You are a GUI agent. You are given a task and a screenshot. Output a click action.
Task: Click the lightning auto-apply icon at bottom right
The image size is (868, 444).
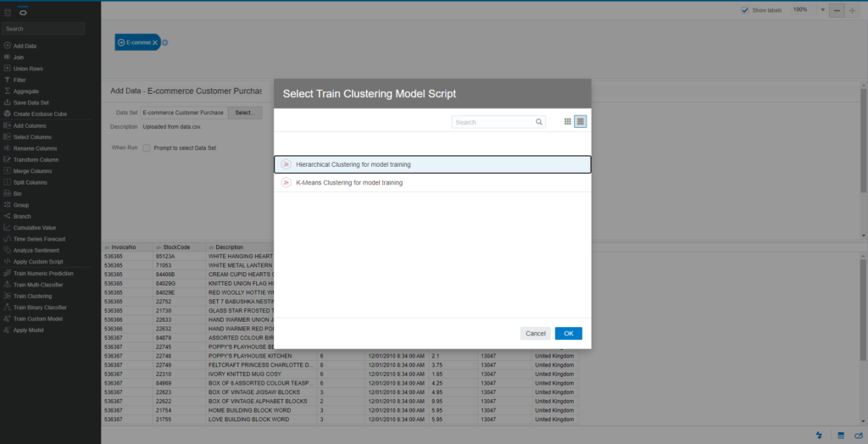pyautogui.click(x=819, y=436)
